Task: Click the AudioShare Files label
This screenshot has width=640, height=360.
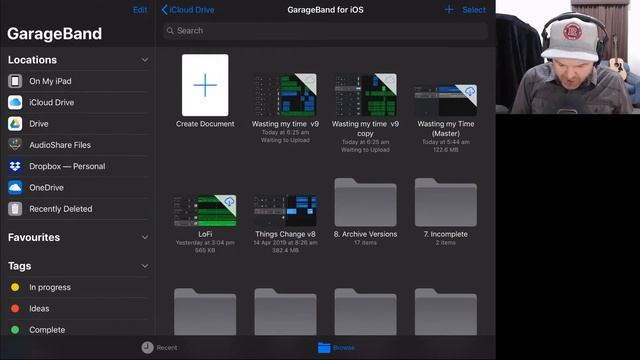Action: click(60, 145)
